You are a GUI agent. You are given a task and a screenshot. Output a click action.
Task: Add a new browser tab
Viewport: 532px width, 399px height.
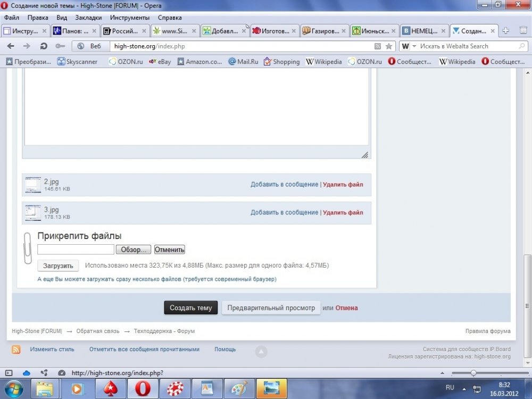coord(505,30)
